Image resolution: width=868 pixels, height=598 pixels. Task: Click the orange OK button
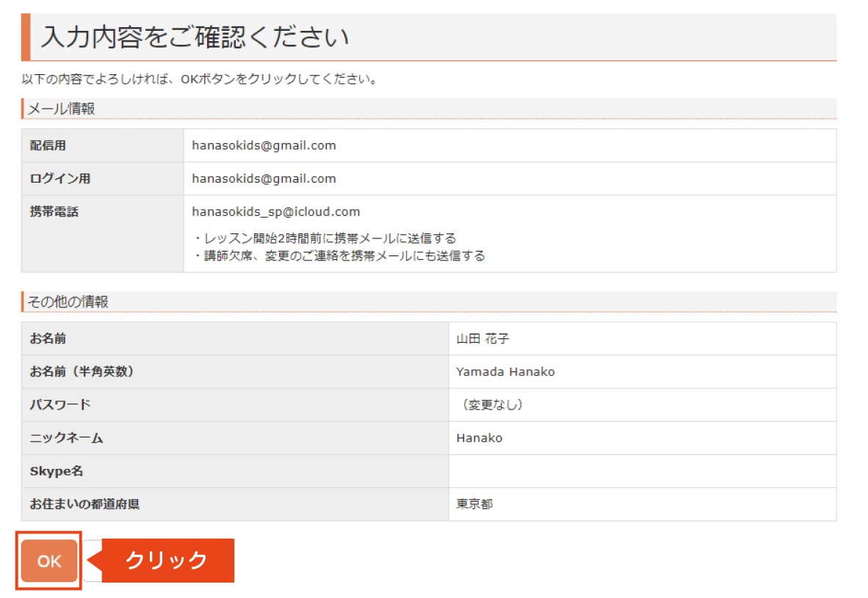point(49,561)
